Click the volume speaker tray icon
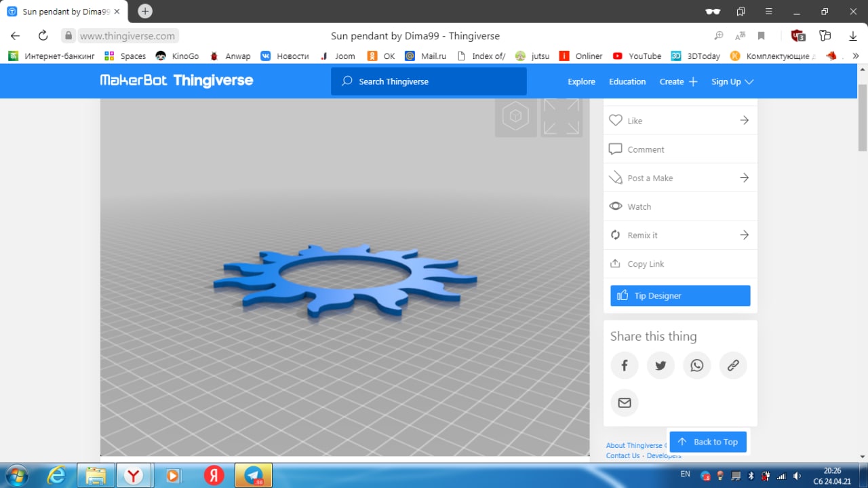Image resolution: width=868 pixels, height=488 pixels. tap(797, 475)
